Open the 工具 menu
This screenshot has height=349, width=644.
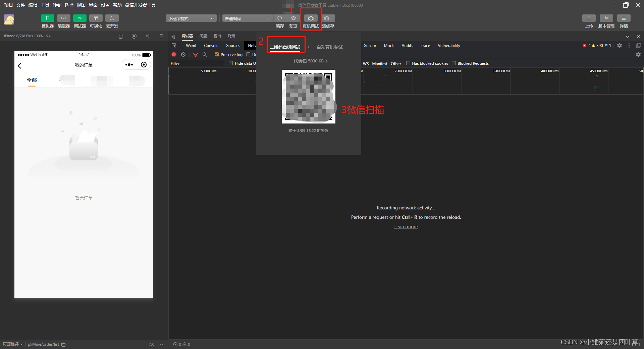45,5
